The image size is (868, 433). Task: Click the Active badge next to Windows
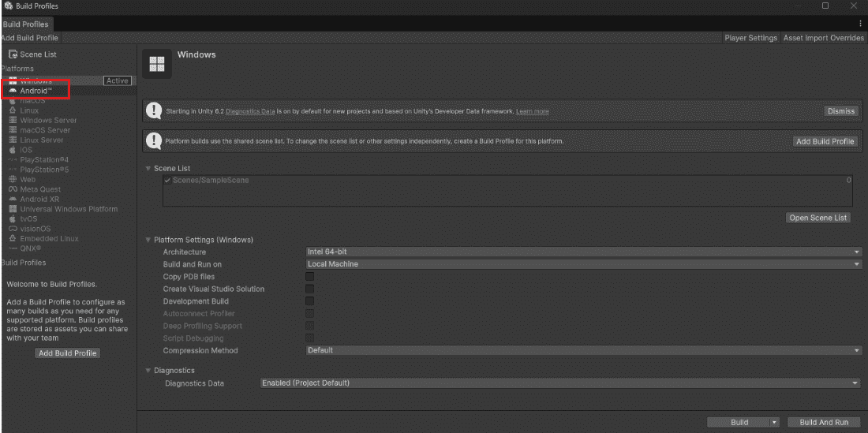(x=118, y=80)
